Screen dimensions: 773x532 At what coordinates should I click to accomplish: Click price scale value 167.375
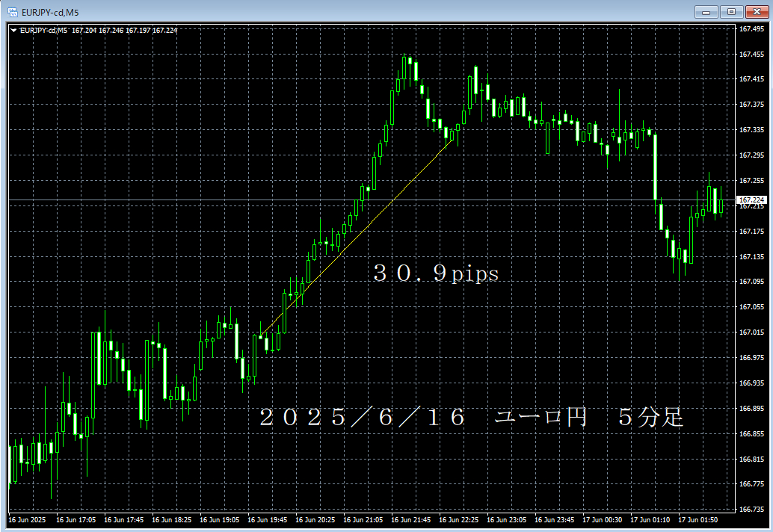[x=751, y=105]
